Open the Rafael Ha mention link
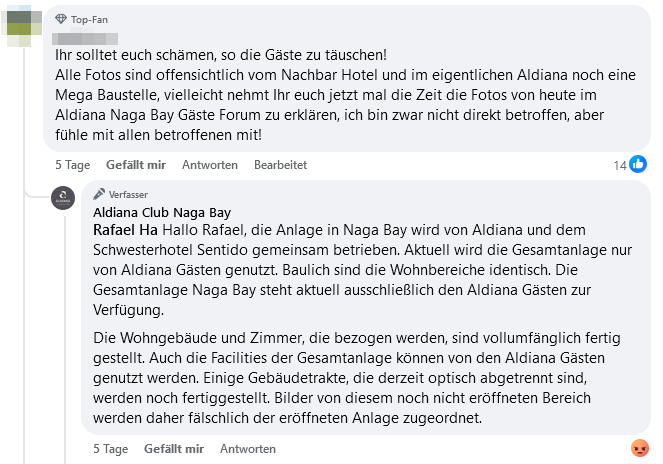 click(125, 230)
